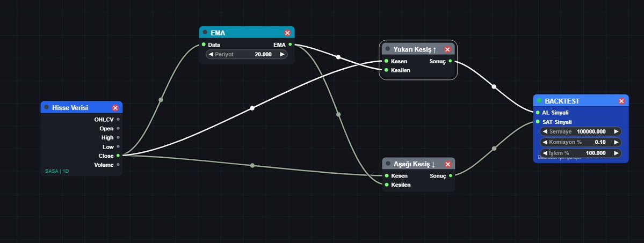This screenshot has width=644, height=243.
Task: Select the OHLCV output port
Action: tap(118, 120)
